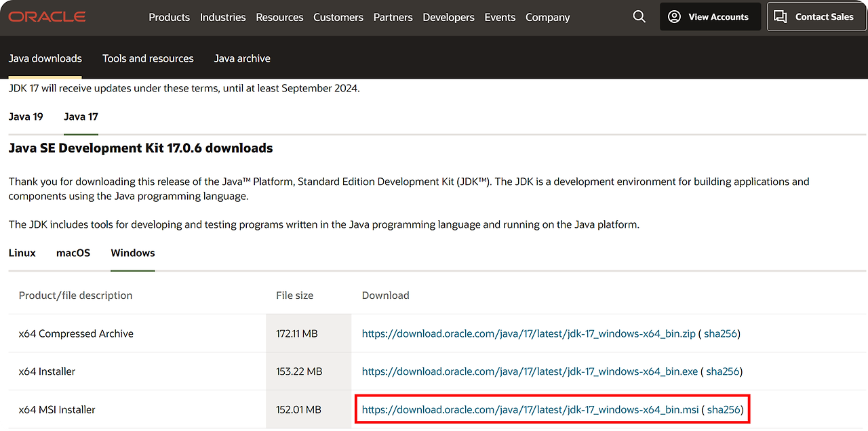Screen dimensions: 868x431
Task: Open sha256 link for MSI Installer
Action: [724, 409]
